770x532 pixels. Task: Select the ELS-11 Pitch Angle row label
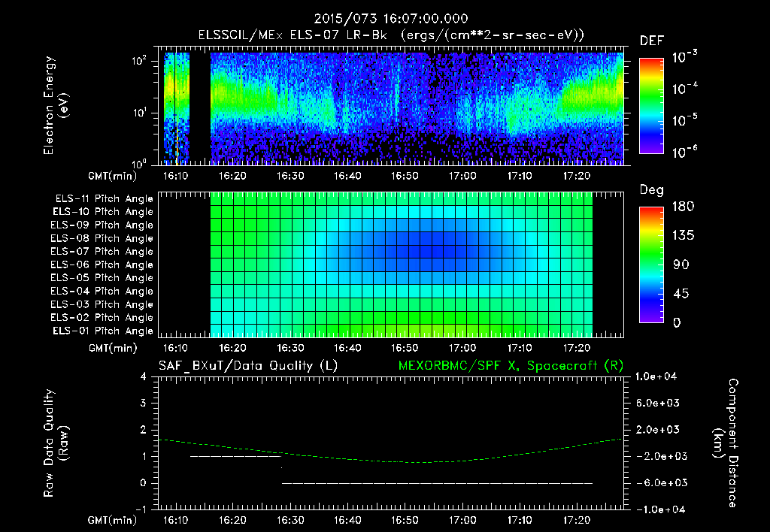click(104, 199)
